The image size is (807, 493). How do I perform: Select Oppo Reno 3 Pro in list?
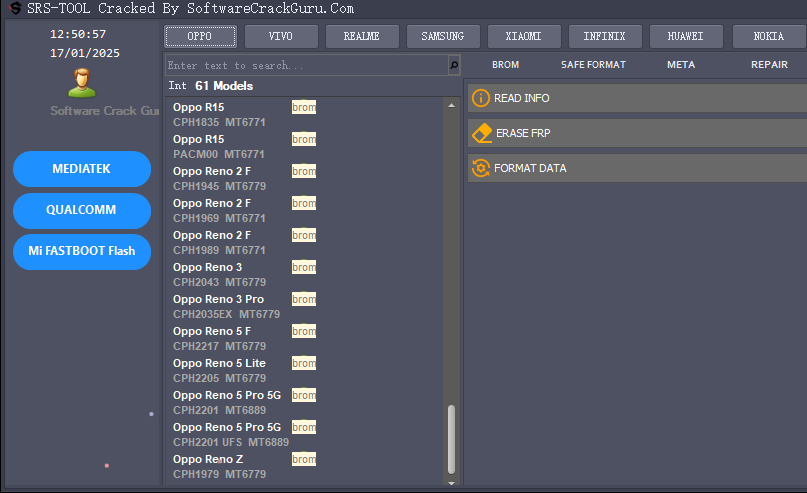(218, 299)
